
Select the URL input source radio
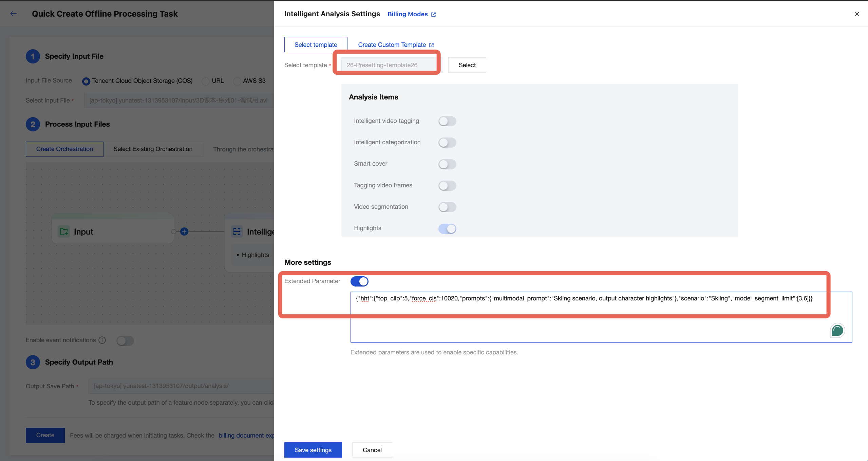(x=206, y=81)
